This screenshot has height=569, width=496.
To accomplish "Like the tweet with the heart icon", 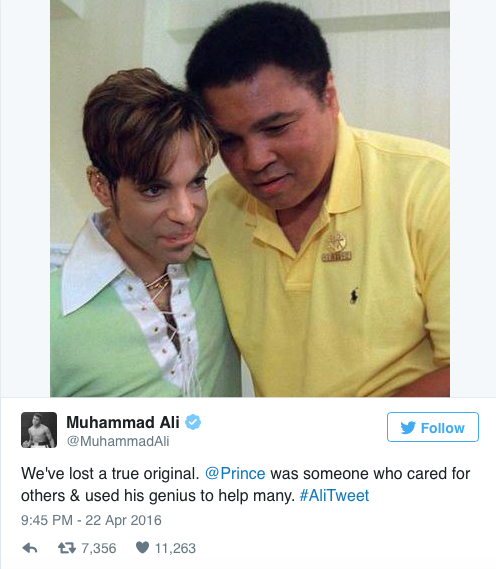I will click(142, 548).
